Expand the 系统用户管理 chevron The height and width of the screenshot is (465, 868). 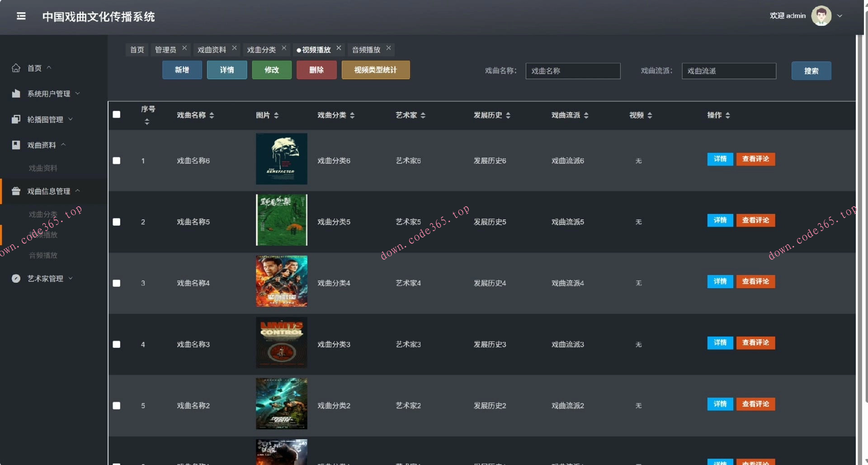click(x=77, y=93)
